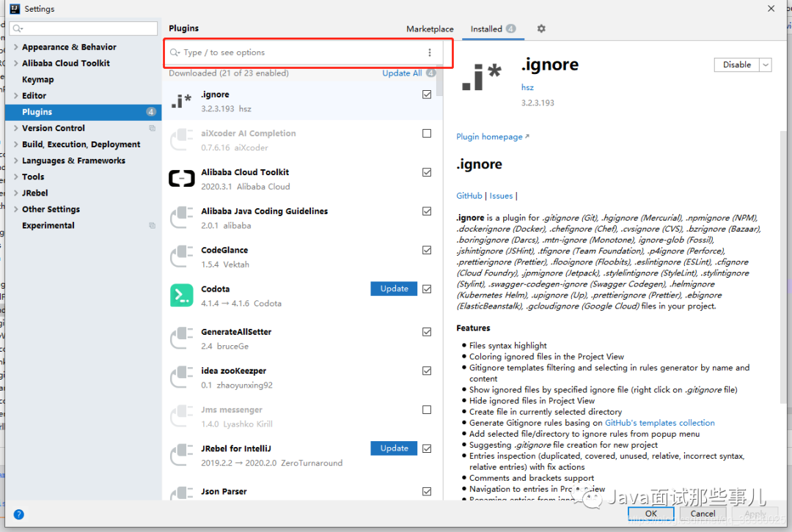792x532 pixels.
Task: Open the plugin manager gear icon
Action: tap(540, 29)
